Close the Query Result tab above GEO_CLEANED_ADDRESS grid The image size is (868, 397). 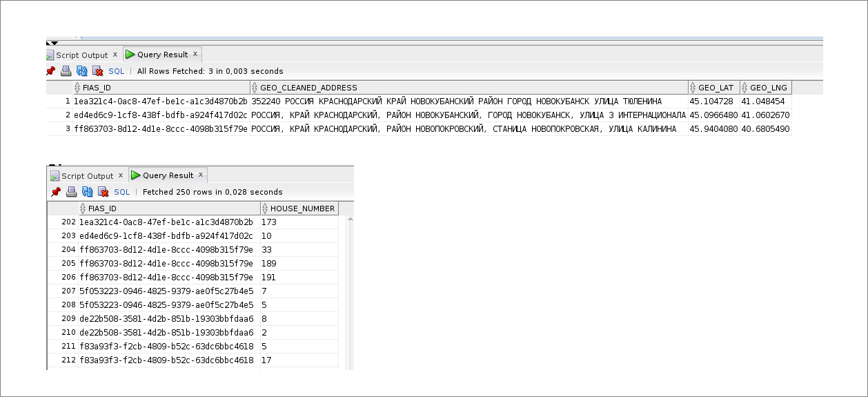tap(195, 54)
